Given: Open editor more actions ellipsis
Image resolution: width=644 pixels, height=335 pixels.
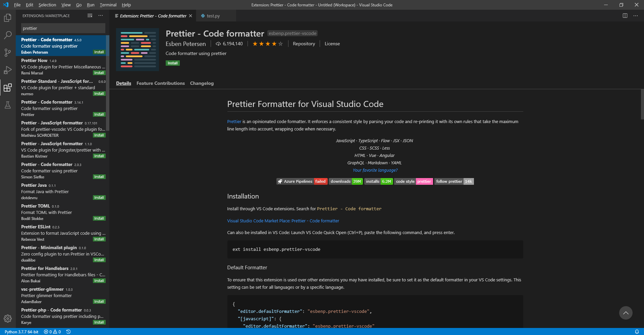Looking at the screenshot, I should click(x=636, y=16).
